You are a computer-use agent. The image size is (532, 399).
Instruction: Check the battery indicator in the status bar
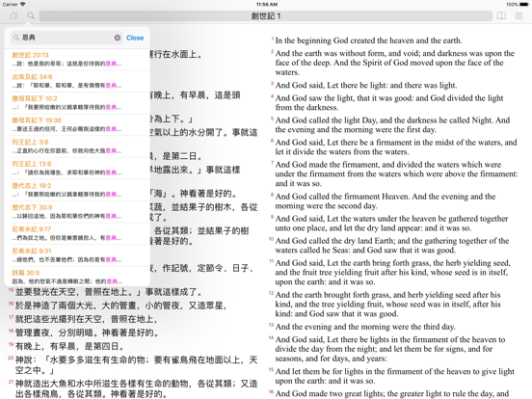tap(524, 5)
